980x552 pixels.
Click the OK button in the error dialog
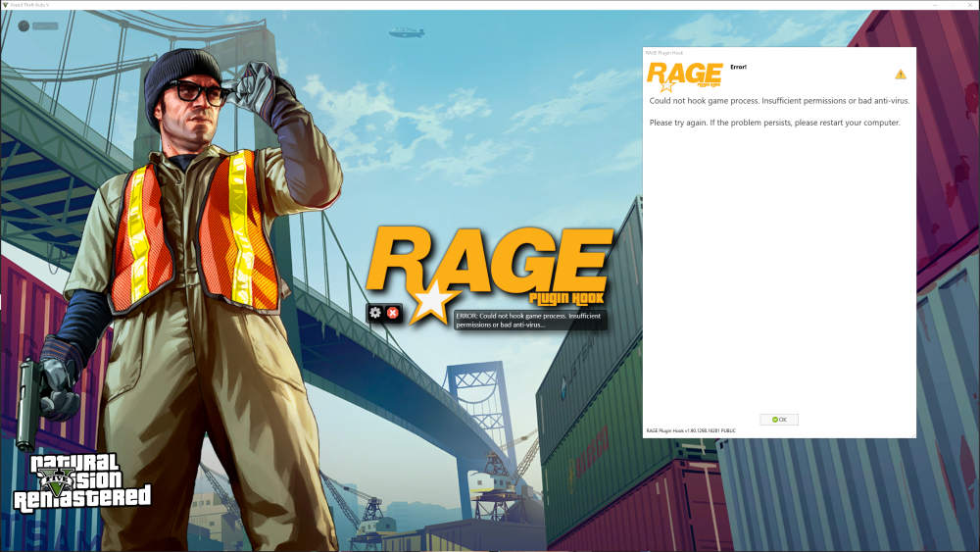[779, 420]
